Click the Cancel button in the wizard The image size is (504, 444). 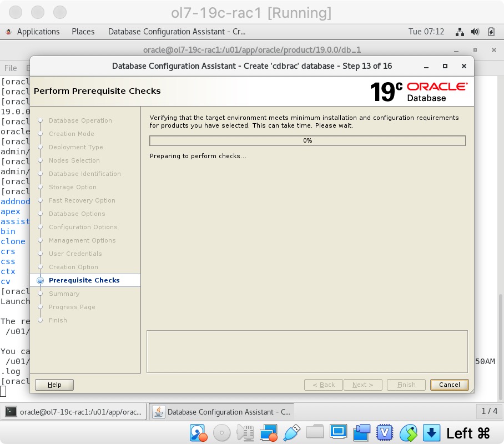pyautogui.click(x=449, y=385)
